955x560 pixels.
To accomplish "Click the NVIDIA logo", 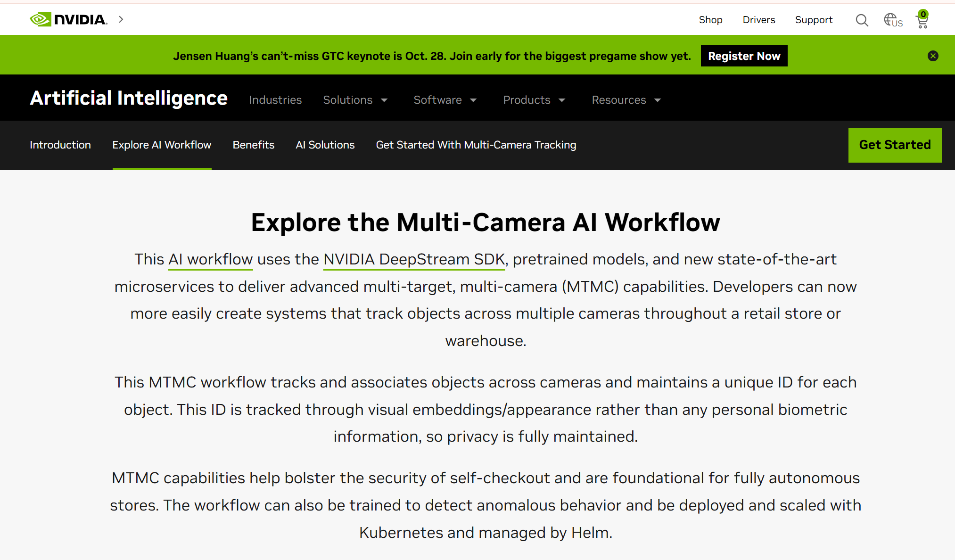I will point(68,19).
